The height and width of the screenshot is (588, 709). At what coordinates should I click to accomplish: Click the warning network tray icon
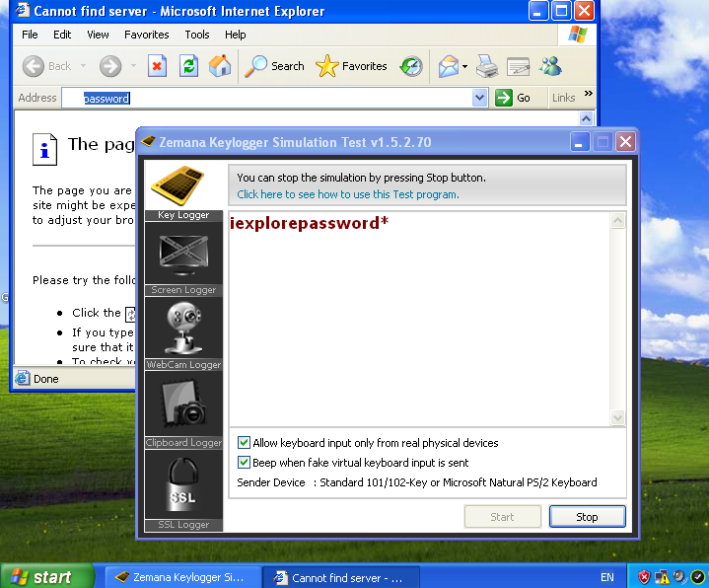tap(662, 577)
